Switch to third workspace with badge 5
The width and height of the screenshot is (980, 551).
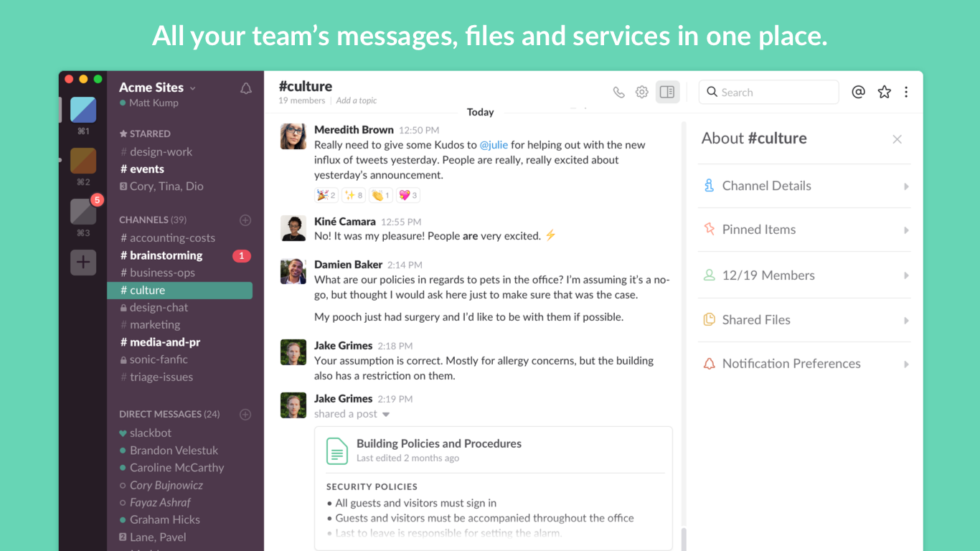[83, 212]
